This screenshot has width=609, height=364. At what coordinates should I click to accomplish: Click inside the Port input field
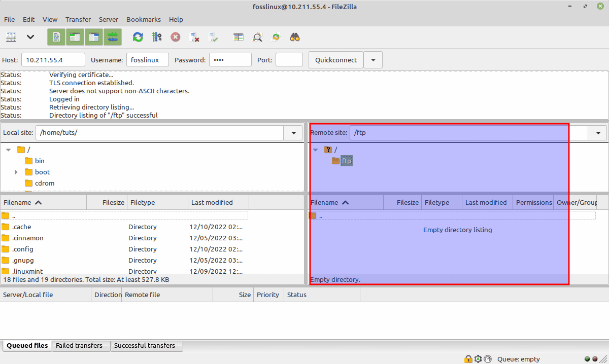289,59
